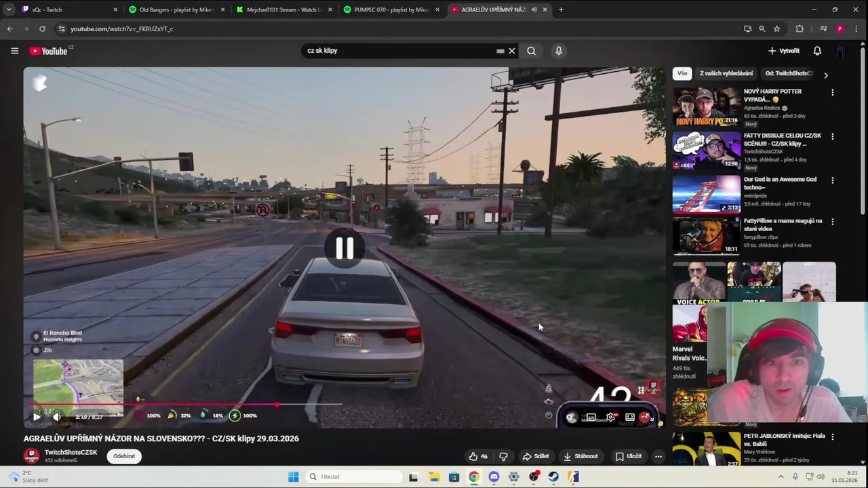
Task: Open the Windows Start menu
Action: [x=293, y=476]
